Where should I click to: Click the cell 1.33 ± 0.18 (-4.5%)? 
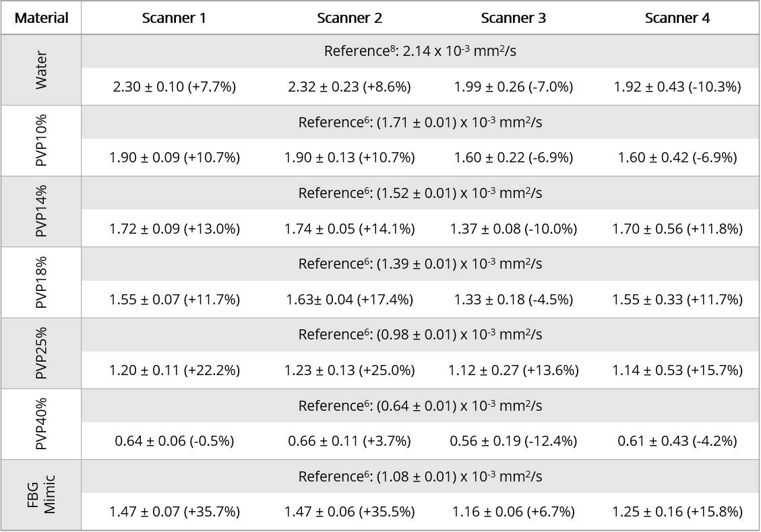[514, 300]
